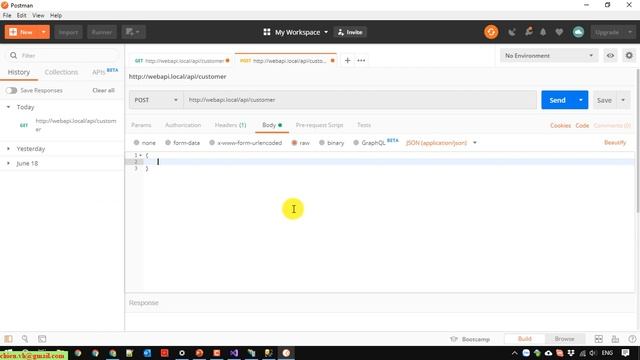Open the No Environment dropdown
Screen dimensions: 640x360
(549, 56)
